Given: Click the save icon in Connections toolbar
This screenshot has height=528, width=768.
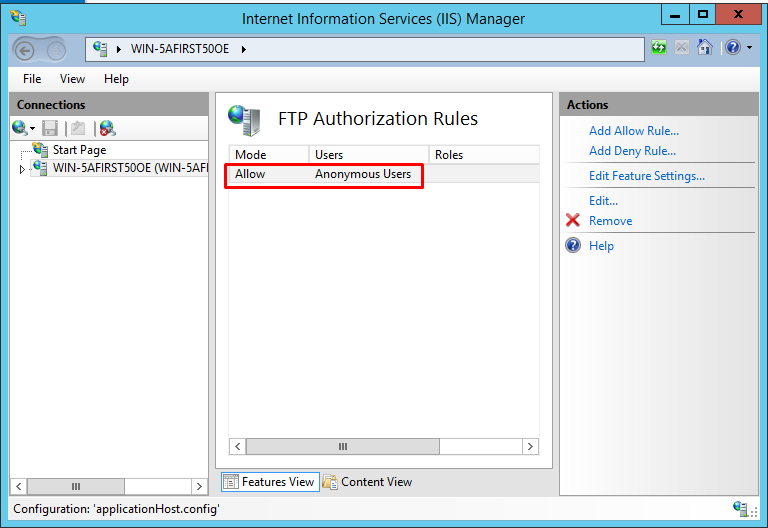Looking at the screenshot, I should click(50, 128).
